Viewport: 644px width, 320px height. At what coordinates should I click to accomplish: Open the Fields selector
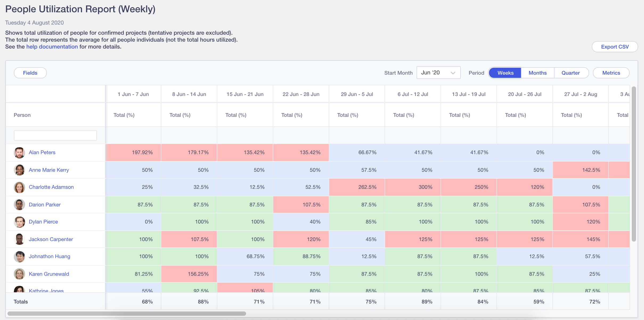(30, 73)
